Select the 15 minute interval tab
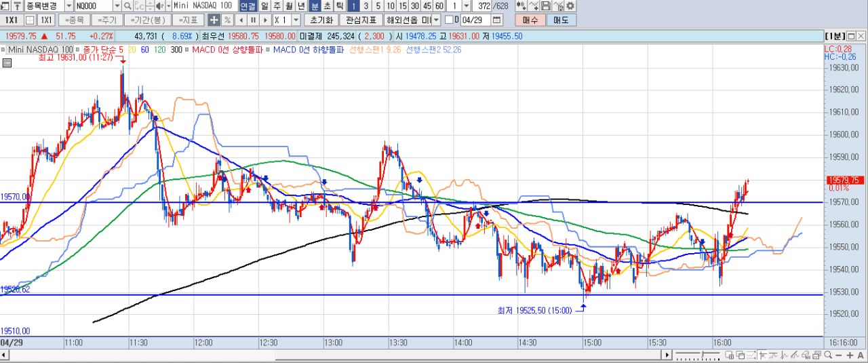The width and height of the screenshot is (868, 363). pos(403,6)
